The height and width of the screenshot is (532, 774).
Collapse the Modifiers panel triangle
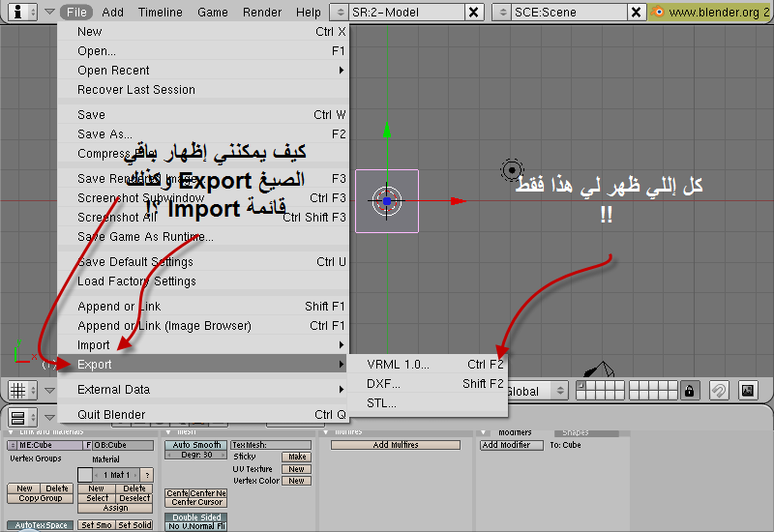click(485, 432)
